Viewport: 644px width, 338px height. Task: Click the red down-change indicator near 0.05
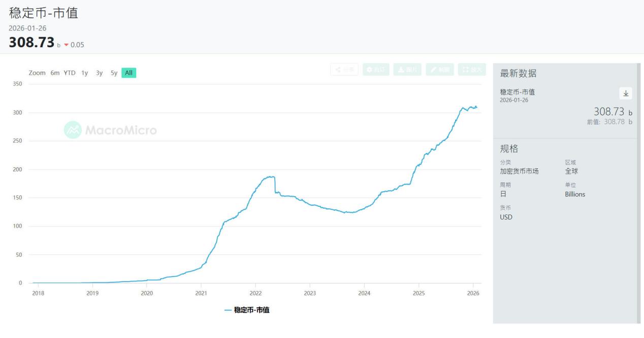pos(66,45)
